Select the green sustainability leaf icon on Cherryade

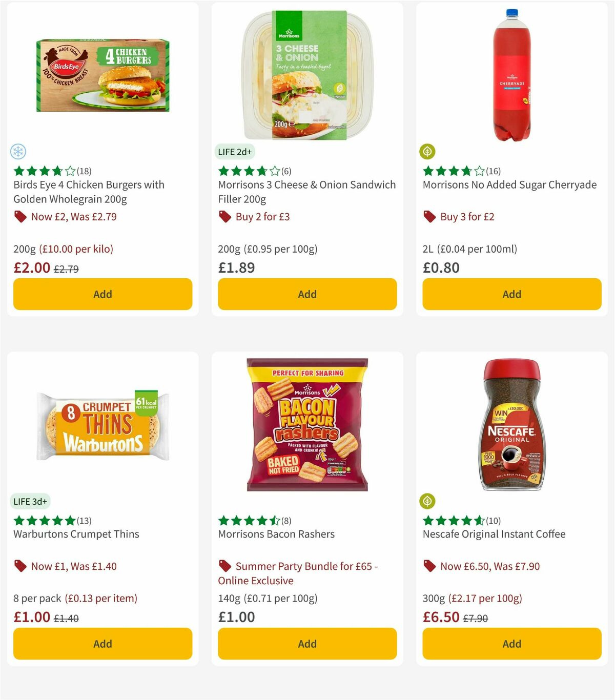click(428, 152)
